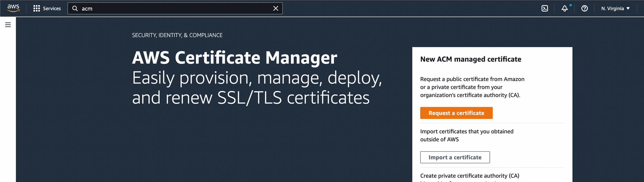Click the search magnifier icon
The height and width of the screenshot is (182, 644).
click(x=75, y=8)
